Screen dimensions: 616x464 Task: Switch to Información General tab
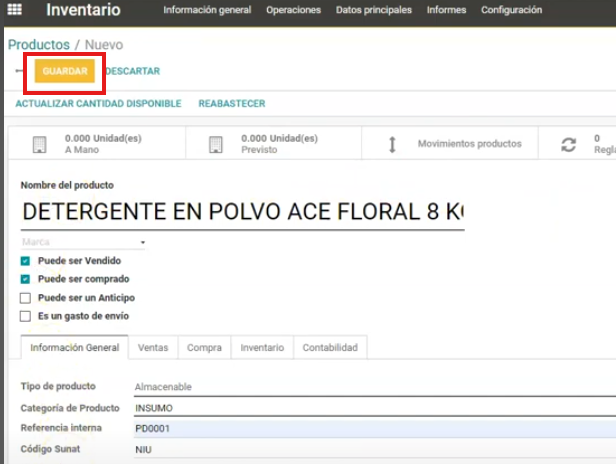pyautogui.click(x=75, y=347)
